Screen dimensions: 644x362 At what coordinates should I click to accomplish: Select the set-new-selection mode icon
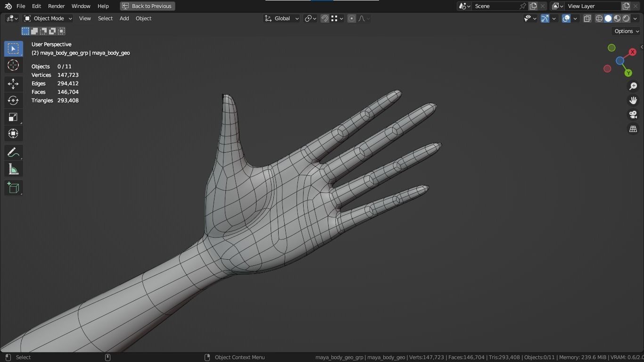tap(25, 31)
